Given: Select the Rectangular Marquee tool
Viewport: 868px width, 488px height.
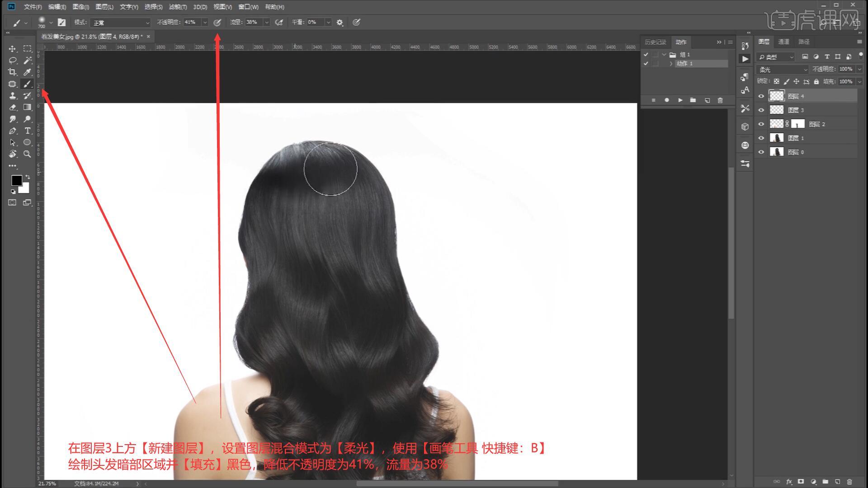Looking at the screenshot, I should (x=27, y=48).
